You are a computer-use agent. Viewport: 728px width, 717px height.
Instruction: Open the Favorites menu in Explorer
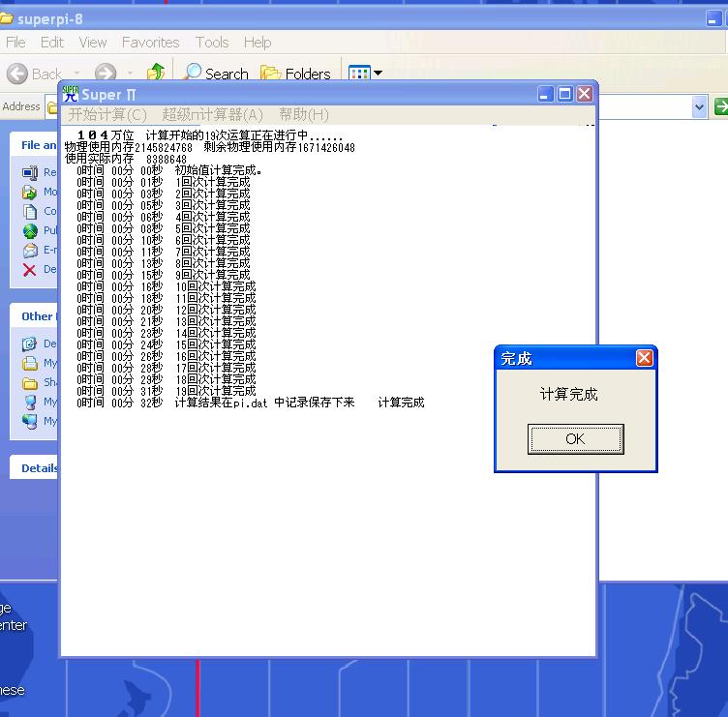150,43
